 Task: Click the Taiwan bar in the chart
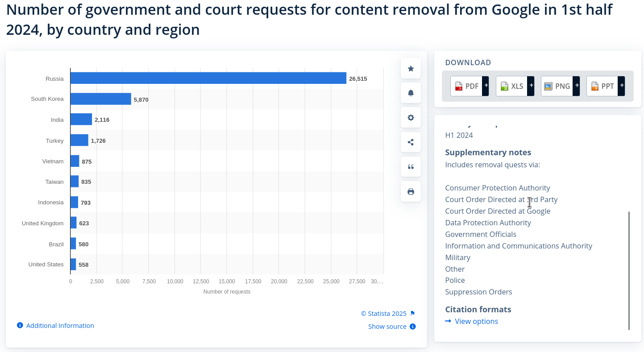coord(75,182)
